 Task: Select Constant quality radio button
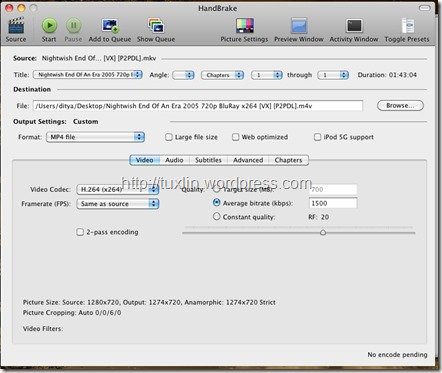point(216,217)
